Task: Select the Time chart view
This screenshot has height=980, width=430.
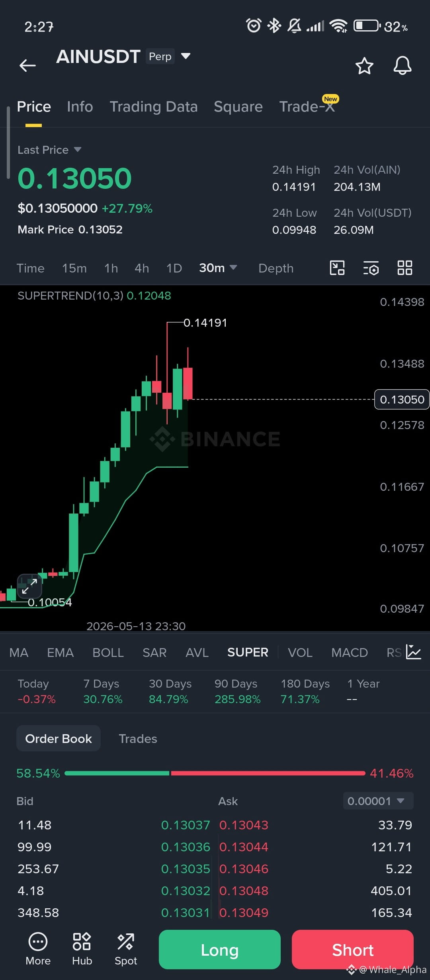Action: coord(30,268)
